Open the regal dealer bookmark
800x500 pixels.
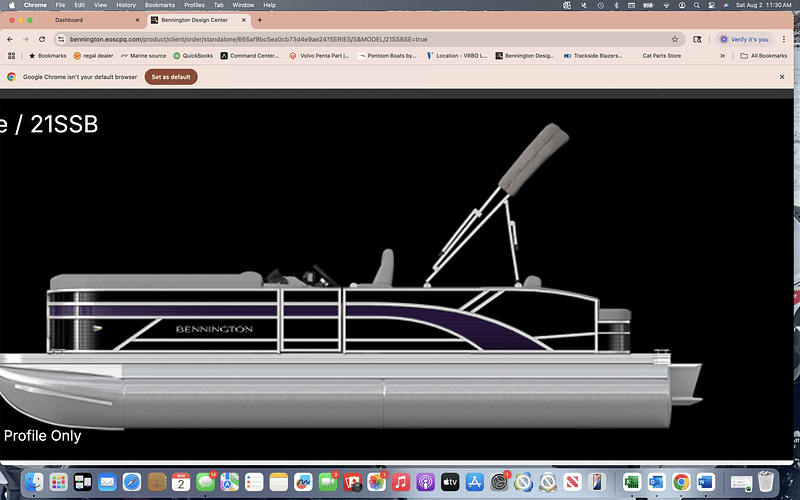[x=93, y=56]
